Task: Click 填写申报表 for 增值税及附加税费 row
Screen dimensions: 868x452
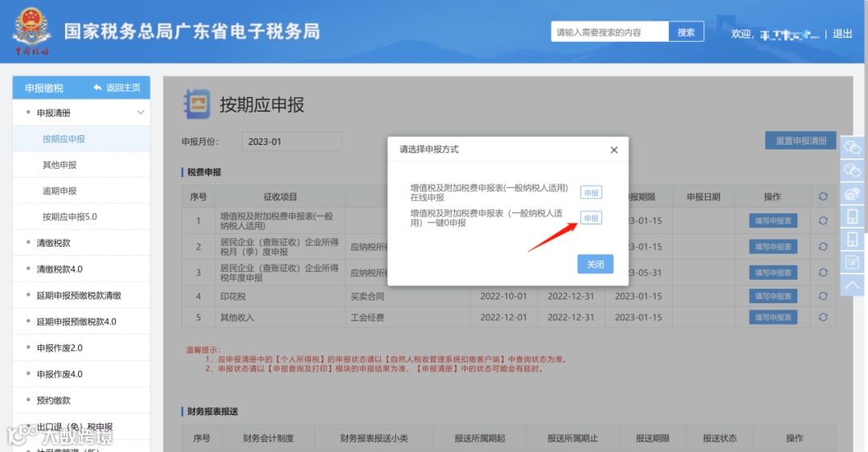Action: tap(773, 220)
